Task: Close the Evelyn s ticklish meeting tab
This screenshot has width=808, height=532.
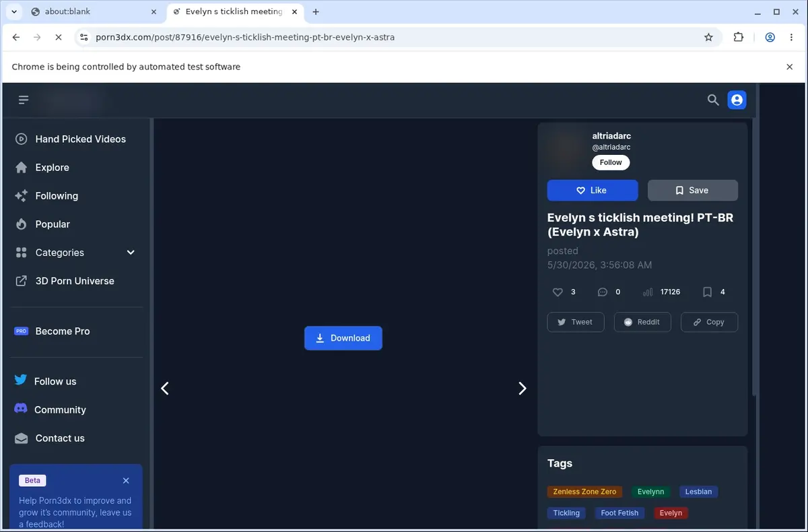Action: tap(293, 11)
